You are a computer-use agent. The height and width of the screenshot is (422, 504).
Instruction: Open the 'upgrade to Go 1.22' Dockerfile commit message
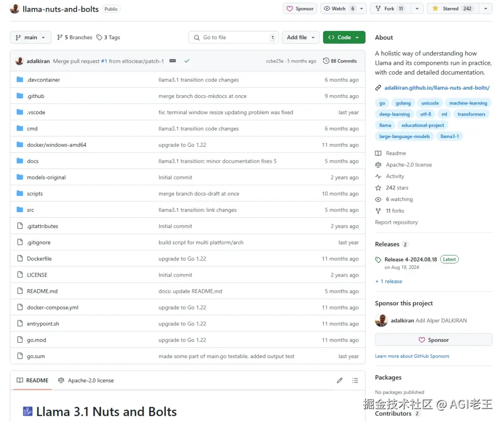coord(182,258)
